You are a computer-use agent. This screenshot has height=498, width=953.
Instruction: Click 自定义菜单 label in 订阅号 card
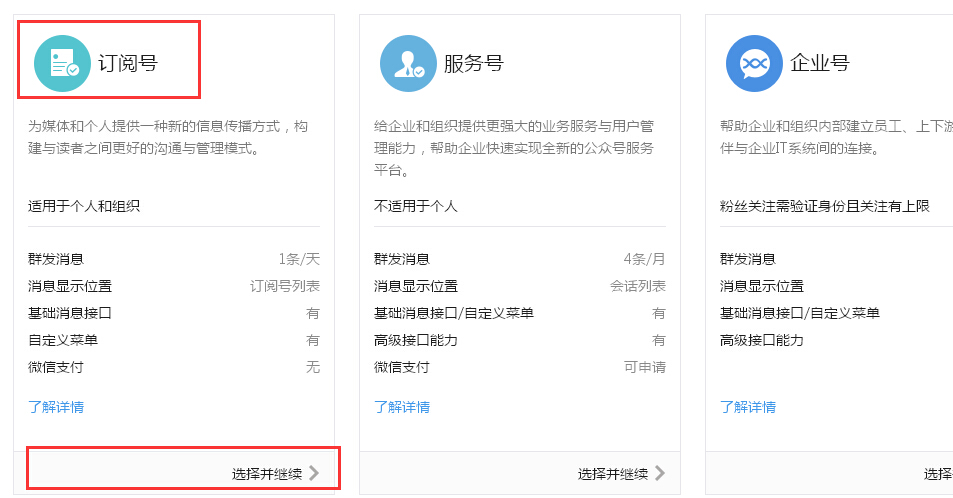click(63, 340)
